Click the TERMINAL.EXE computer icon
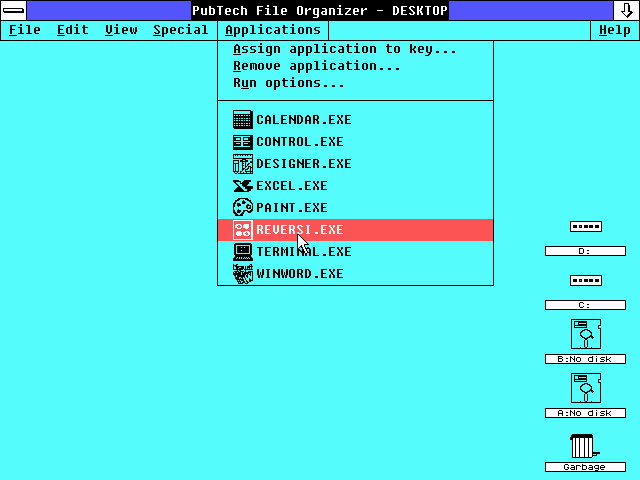640x480 pixels. [242, 251]
